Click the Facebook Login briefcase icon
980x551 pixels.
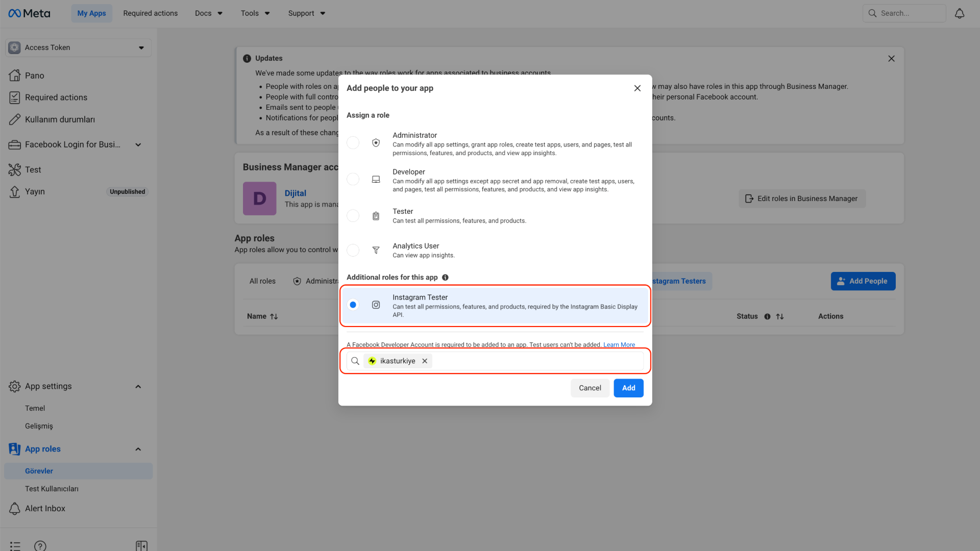tap(15, 145)
